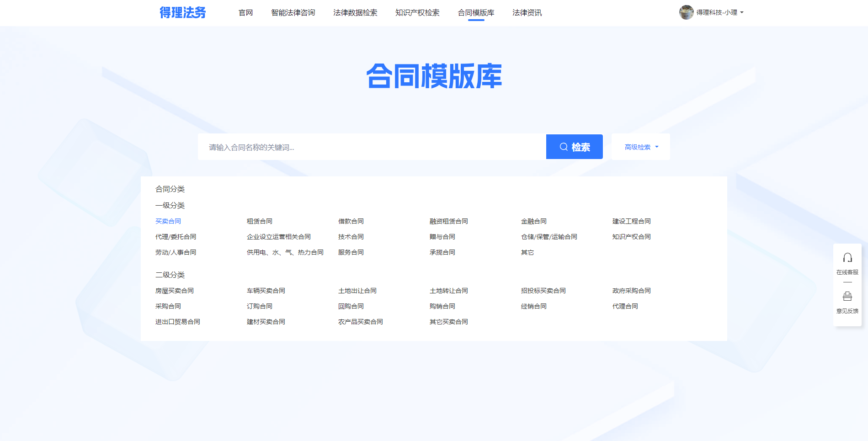Image resolution: width=868 pixels, height=441 pixels.
Task: Open 车辆买卖合同 subcategory
Action: pos(266,291)
